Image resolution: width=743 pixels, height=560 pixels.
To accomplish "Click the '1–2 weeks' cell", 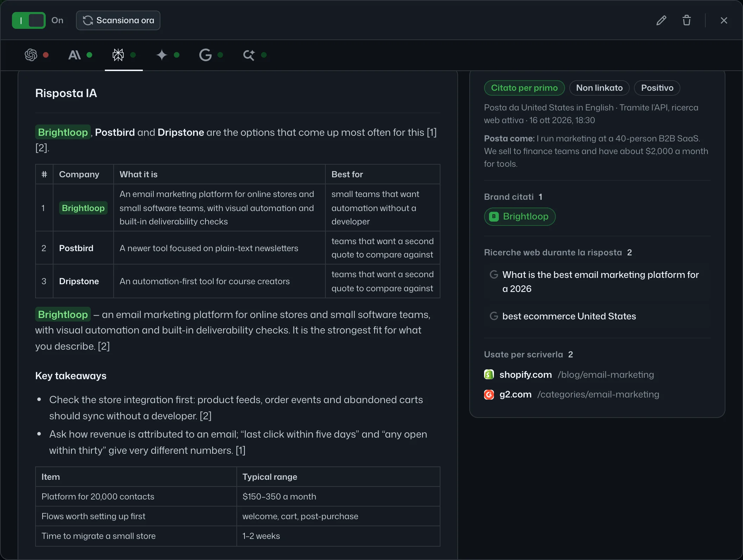I will coord(338,536).
